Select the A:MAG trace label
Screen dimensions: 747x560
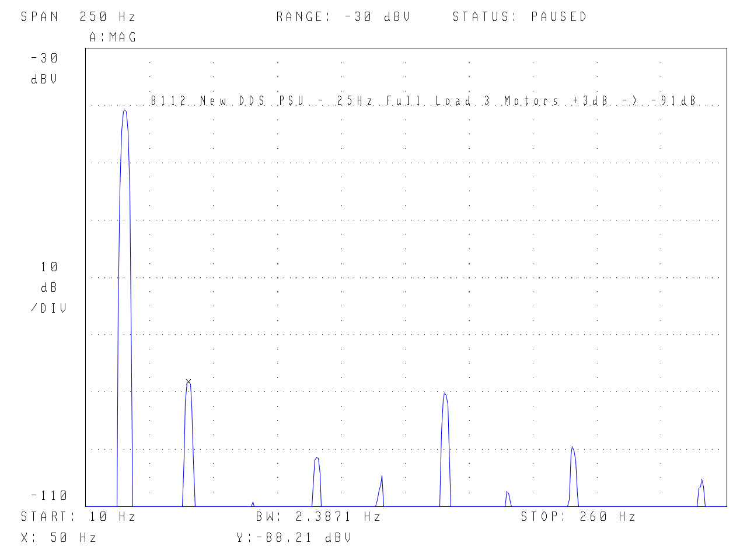click(x=113, y=37)
